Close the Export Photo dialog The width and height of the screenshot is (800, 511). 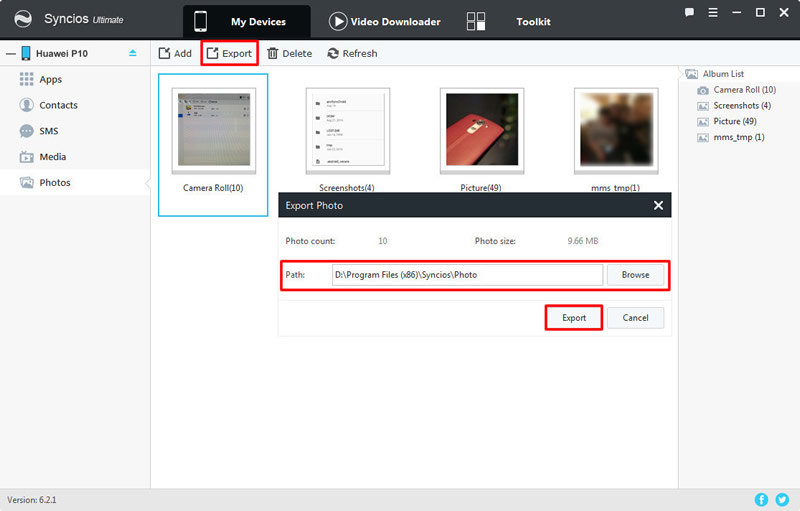(x=658, y=205)
